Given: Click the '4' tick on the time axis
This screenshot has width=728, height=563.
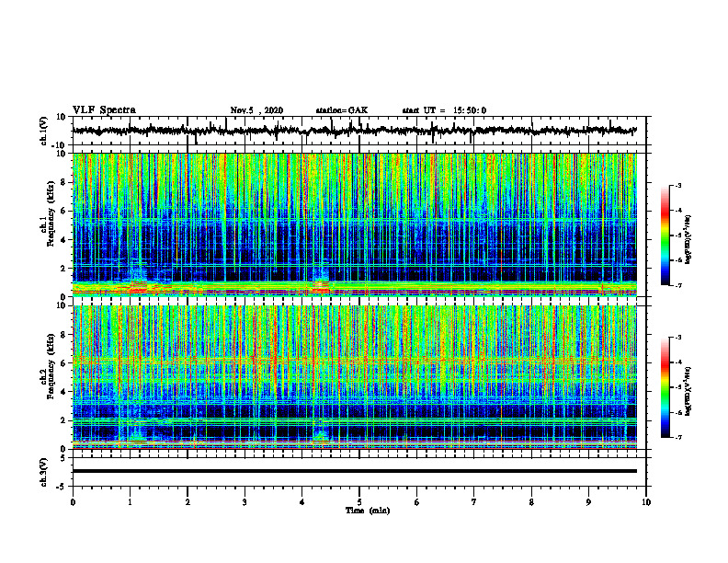Looking at the screenshot, I should [302, 502].
